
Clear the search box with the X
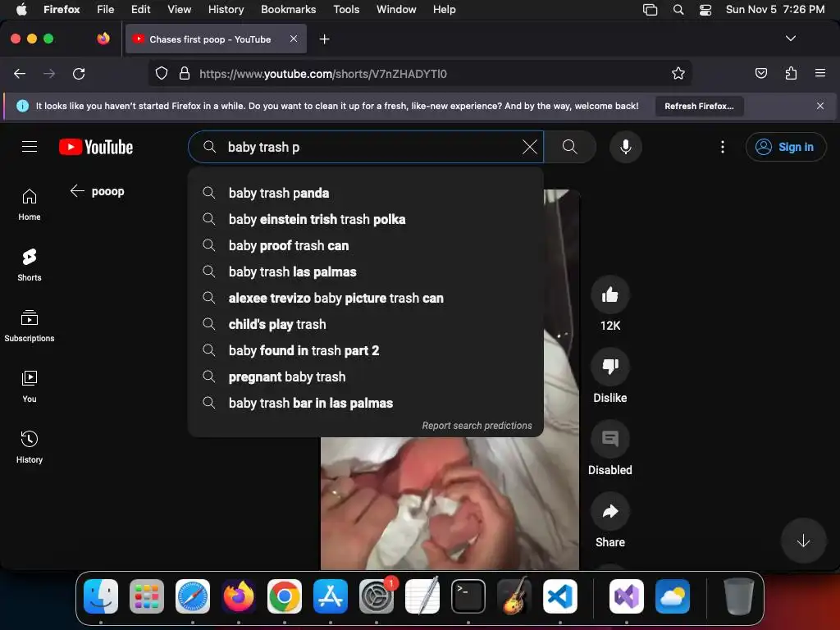click(x=529, y=147)
